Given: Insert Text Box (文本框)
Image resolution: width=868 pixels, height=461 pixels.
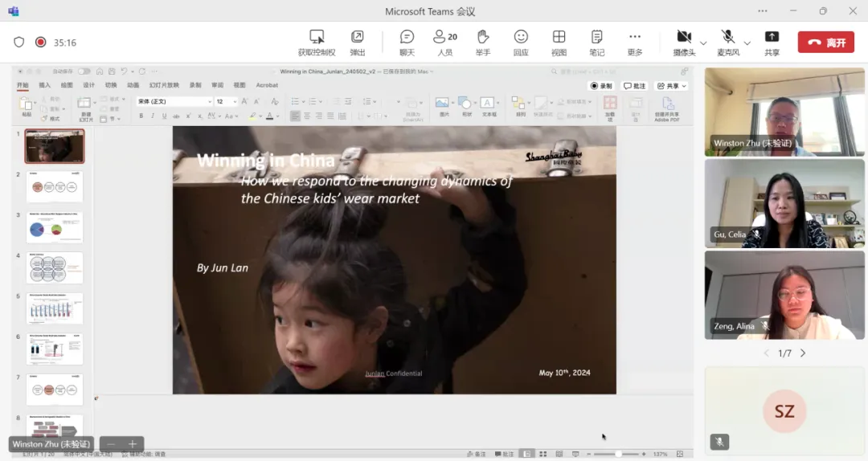Looking at the screenshot, I should tap(489, 106).
